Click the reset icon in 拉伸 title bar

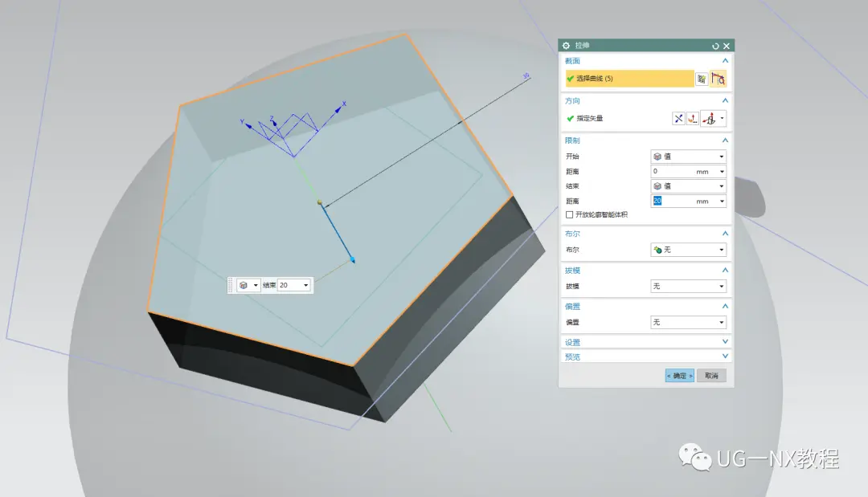click(x=715, y=46)
